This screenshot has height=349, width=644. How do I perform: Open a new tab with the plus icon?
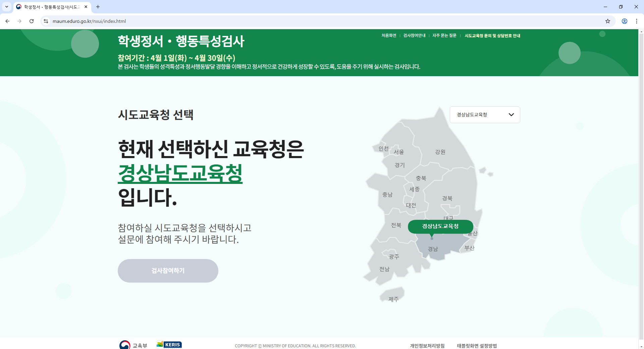(x=98, y=7)
